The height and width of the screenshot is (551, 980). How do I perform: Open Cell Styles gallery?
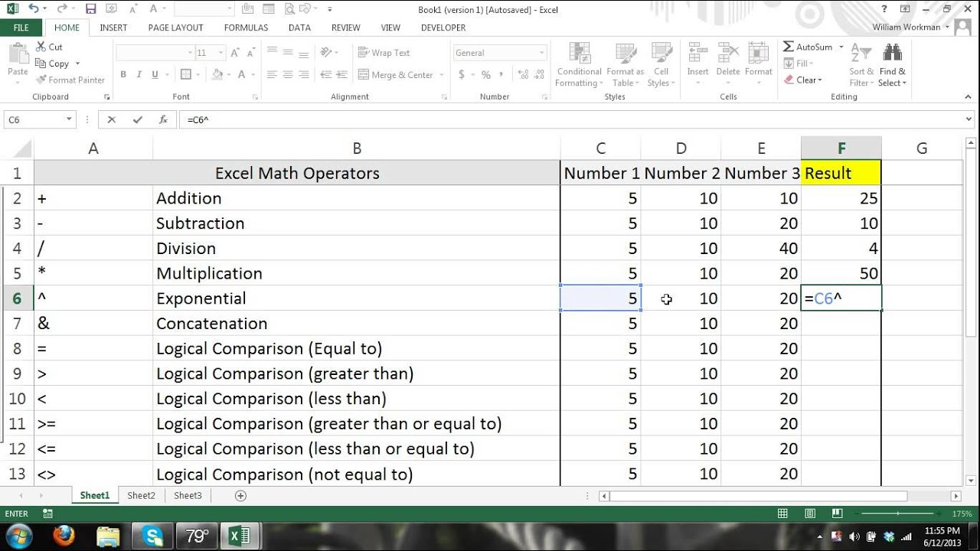click(x=661, y=65)
